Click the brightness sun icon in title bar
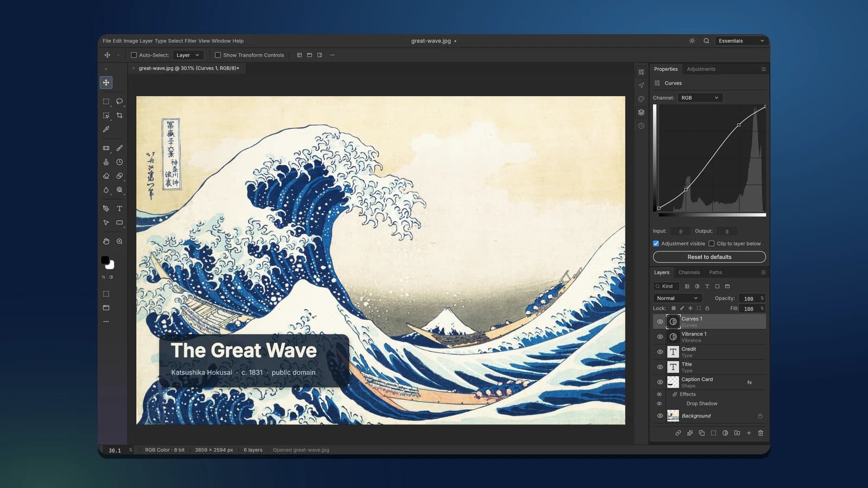 pyautogui.click(x=692, y=41)
